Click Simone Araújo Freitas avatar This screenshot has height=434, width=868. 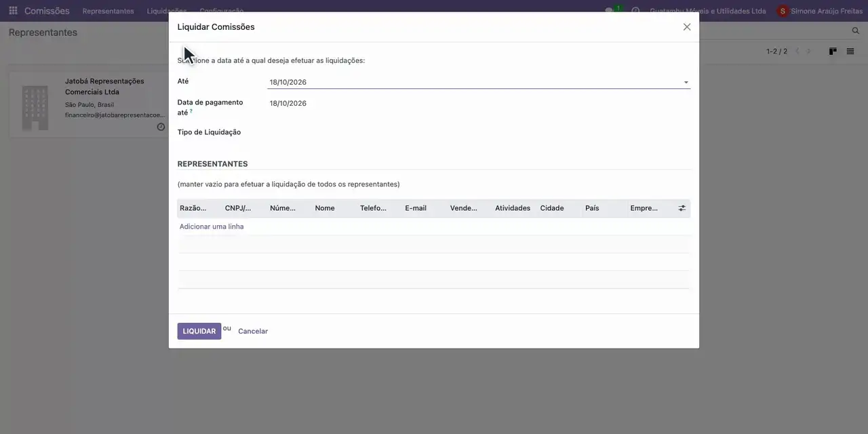tap(783, 11)
